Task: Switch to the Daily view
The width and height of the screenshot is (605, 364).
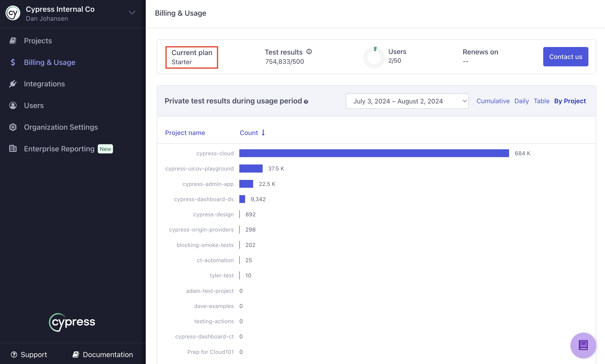Action: (522, 101)
